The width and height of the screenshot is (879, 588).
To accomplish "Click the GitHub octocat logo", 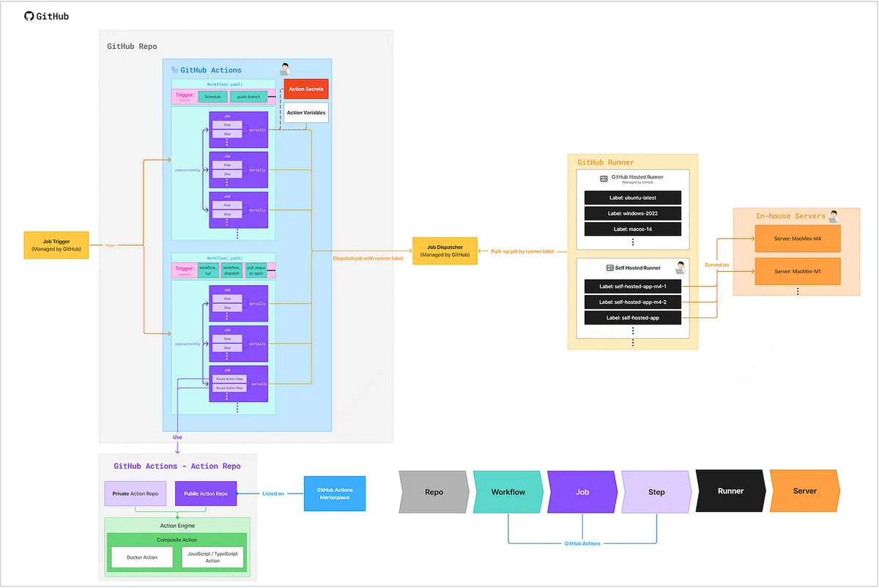I will [x=29, y=15].
